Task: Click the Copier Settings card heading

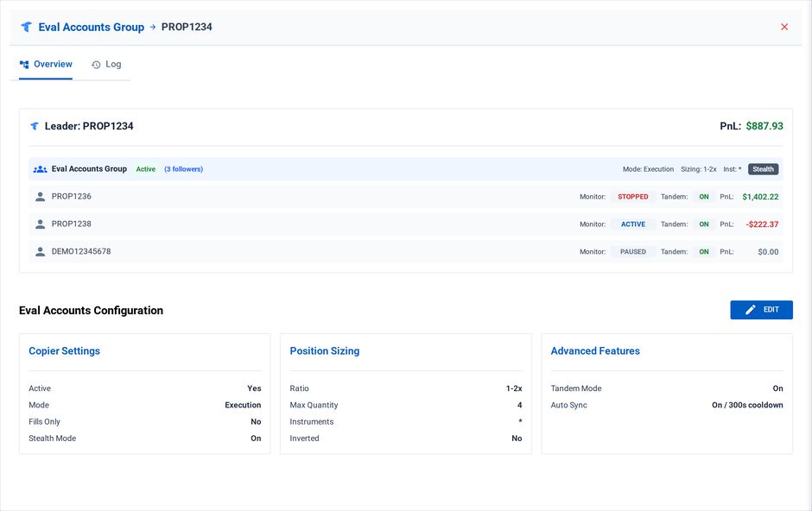Action: [64, 350]
